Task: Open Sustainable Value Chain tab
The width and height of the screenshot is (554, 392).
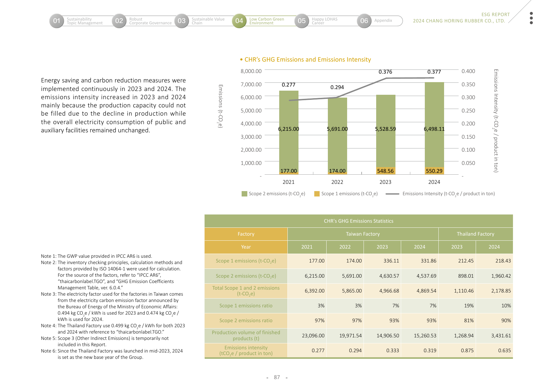Action: point(208,21)
